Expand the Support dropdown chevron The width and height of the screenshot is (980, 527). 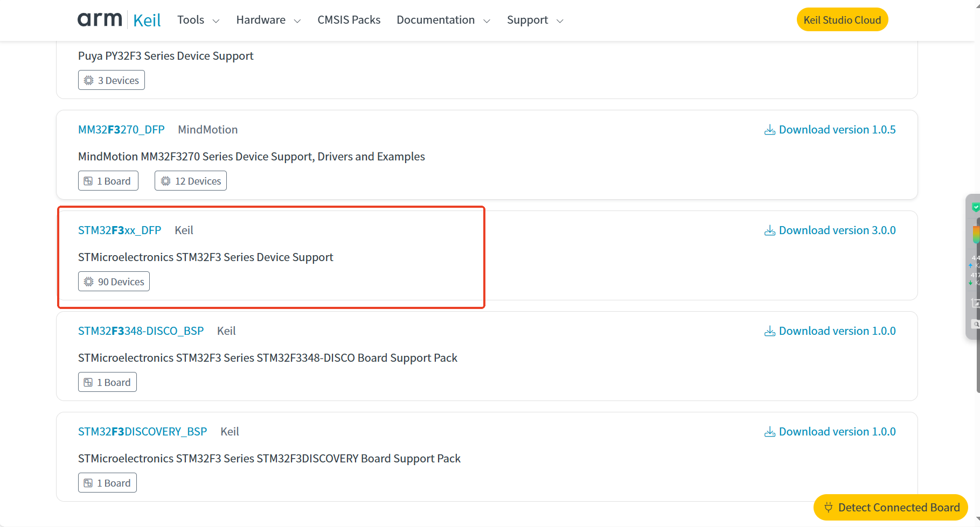click(x=560, y=21)
